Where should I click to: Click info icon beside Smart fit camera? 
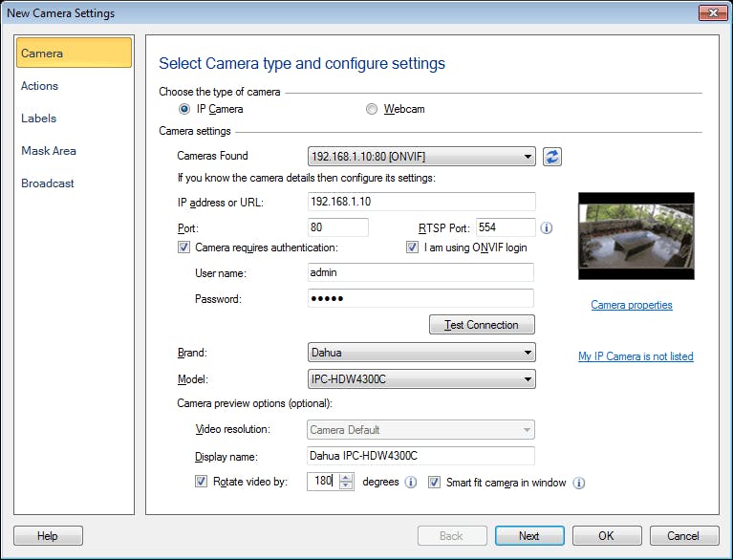[x=578, y=483]
